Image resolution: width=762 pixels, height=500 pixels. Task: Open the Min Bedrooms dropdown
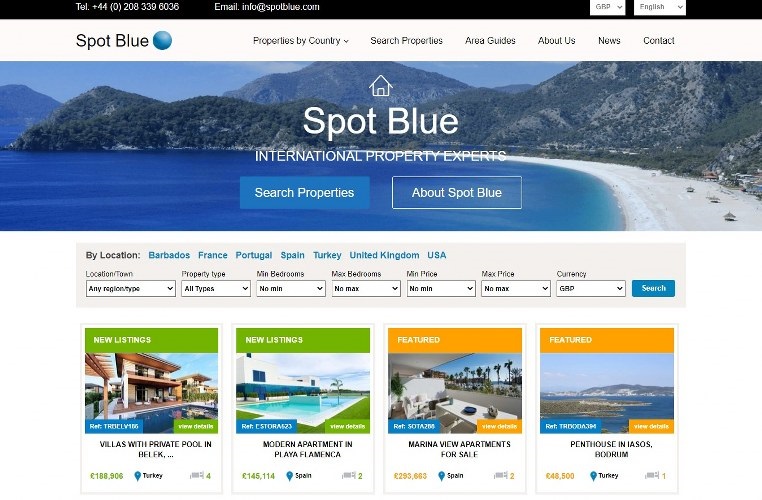[291, 289]
